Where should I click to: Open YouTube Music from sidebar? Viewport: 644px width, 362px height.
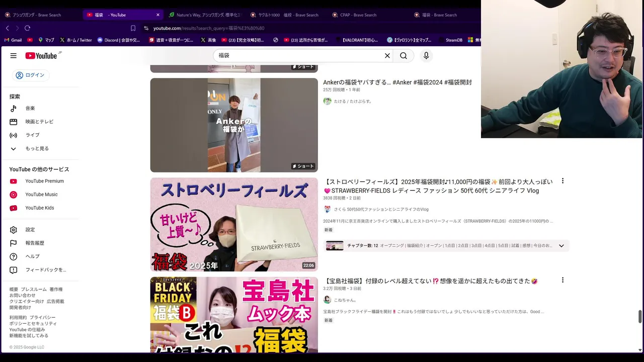pyautogui.click(x=40, y=195)
